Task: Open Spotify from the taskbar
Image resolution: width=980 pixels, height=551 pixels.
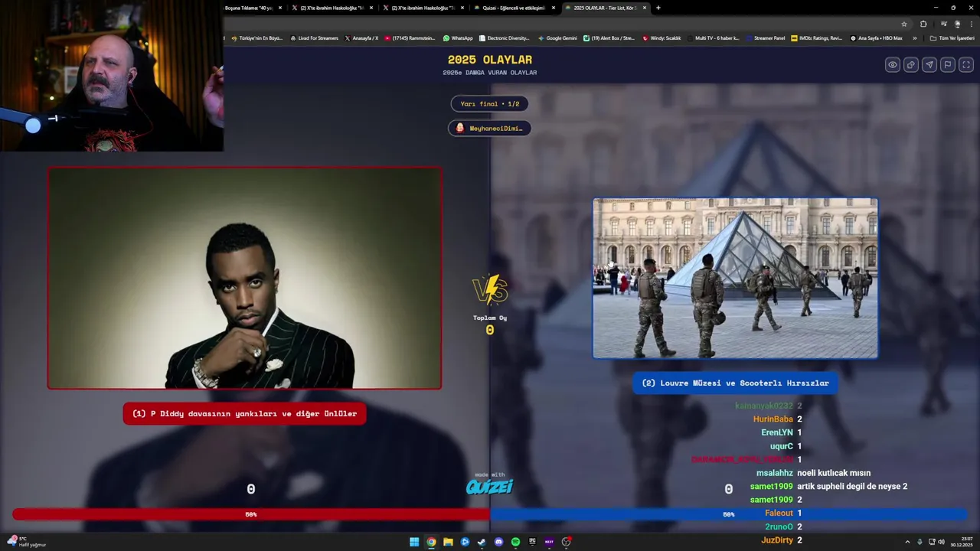Action: coord(515,542)
